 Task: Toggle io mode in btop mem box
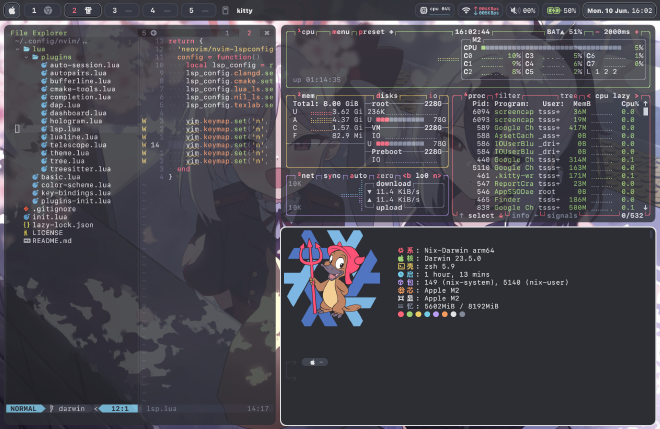433,96
